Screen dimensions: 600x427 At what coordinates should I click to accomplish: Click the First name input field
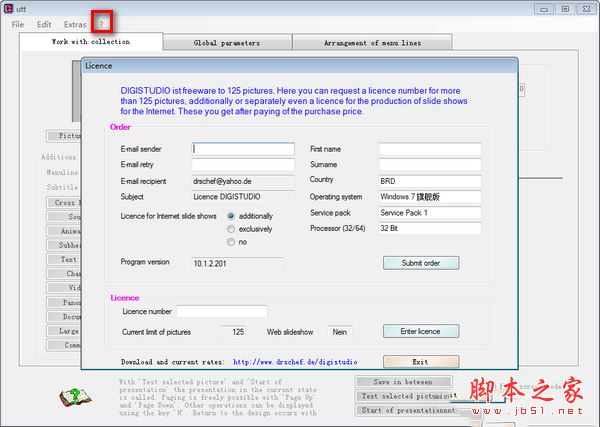(x=430, y=149)
